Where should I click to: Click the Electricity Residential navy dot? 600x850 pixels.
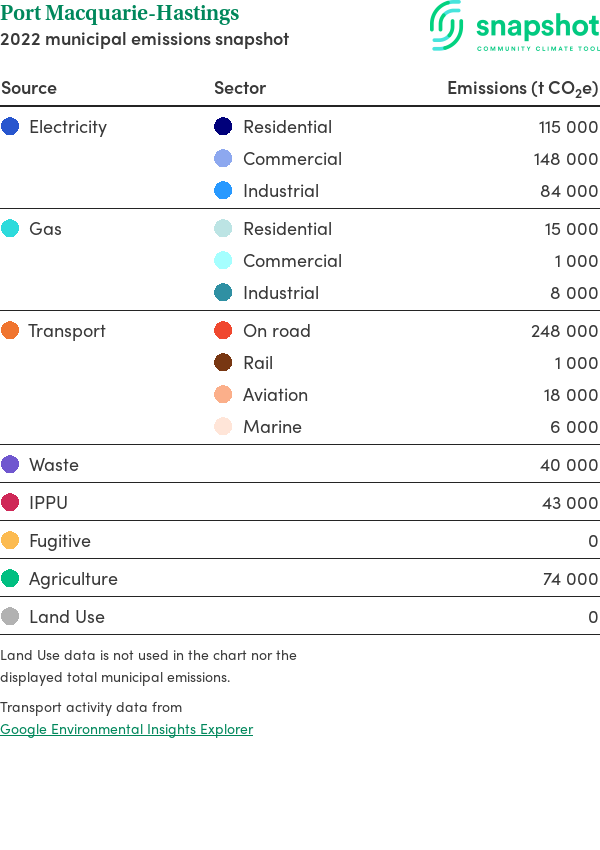223,127
